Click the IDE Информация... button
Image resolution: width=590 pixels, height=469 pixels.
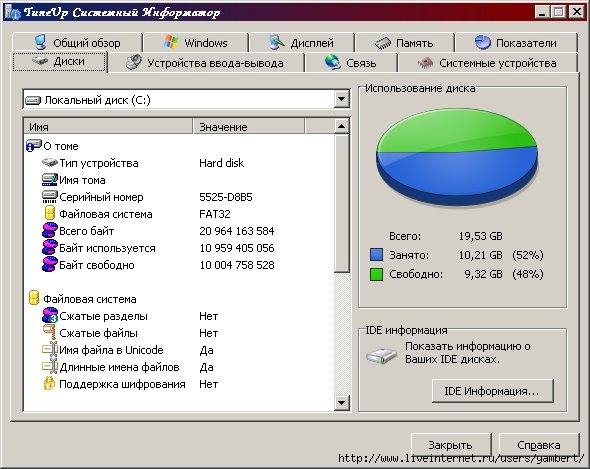[x=493, y=391]
